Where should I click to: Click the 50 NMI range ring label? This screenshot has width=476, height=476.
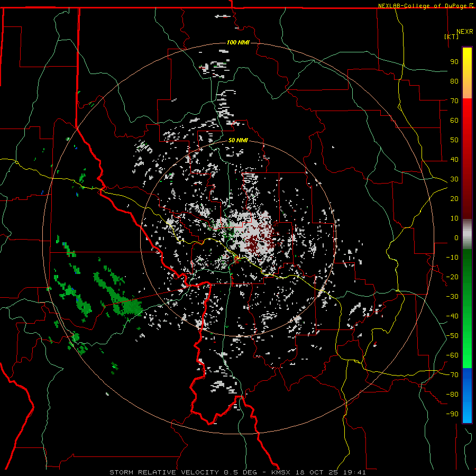tap(238, 140)
